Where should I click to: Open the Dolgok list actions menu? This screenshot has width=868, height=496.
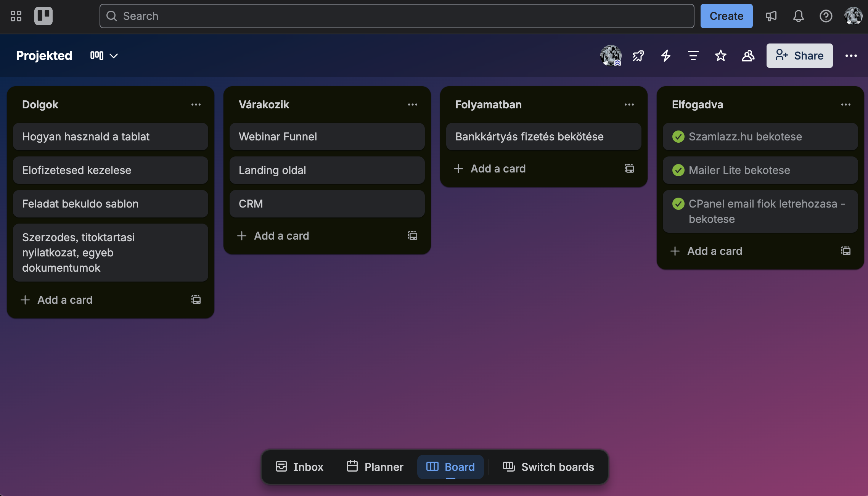coord(196,105)
